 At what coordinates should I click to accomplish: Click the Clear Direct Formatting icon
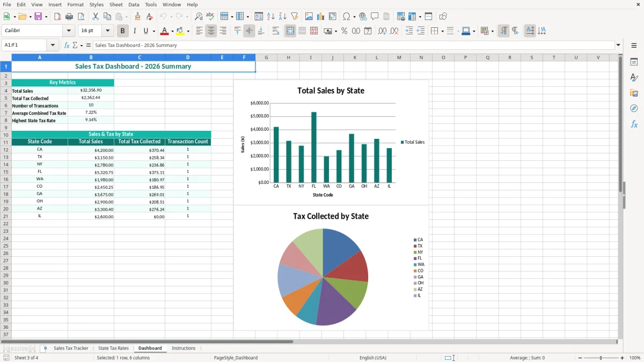[x=149, y=17]
